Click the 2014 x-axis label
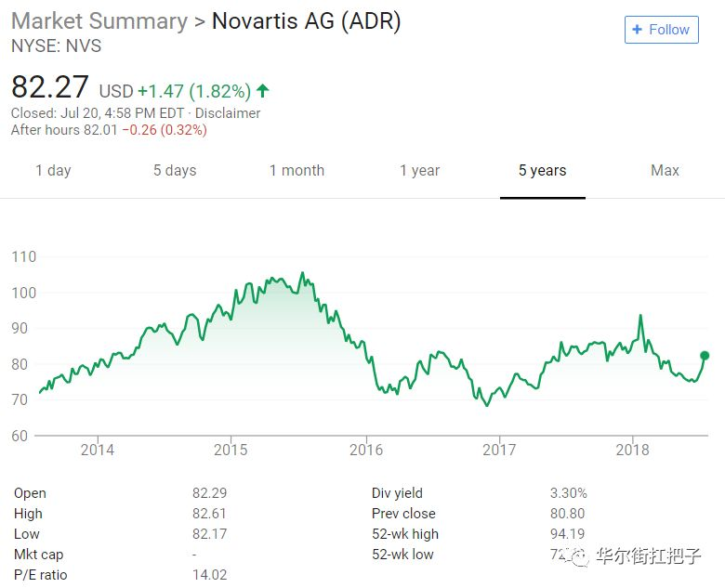 [x=97, y=450]
